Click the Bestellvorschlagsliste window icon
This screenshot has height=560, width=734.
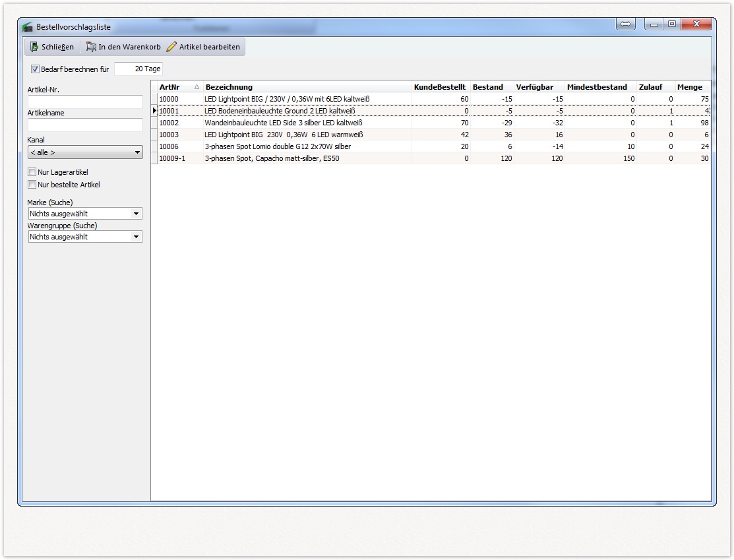pyautogui.click(x=28, y=27)
